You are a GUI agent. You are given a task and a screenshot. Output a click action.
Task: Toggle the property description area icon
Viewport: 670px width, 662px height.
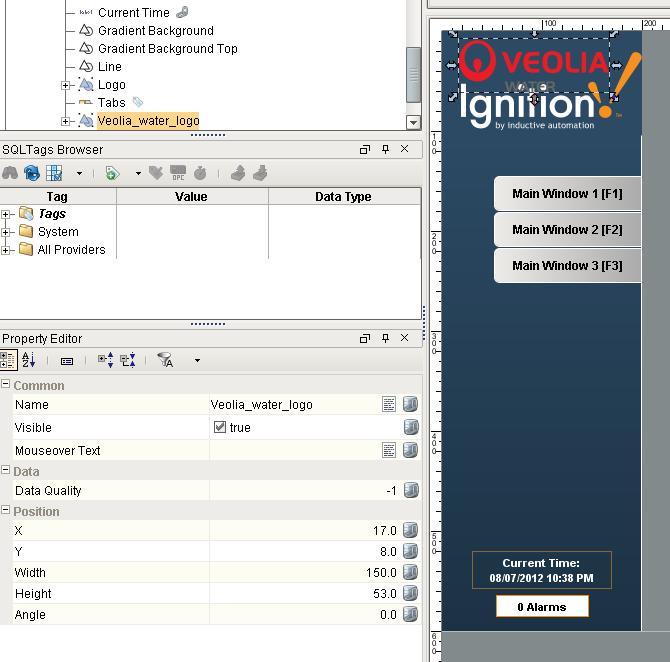67,361
